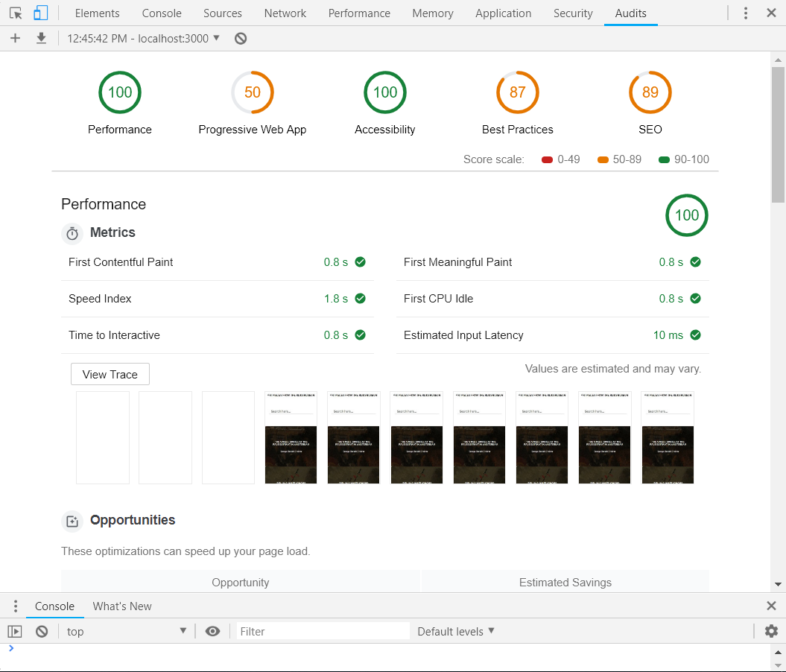Click the scroll-down arrow of audit panel
This screenshot has height=672, width=786.
778,584
